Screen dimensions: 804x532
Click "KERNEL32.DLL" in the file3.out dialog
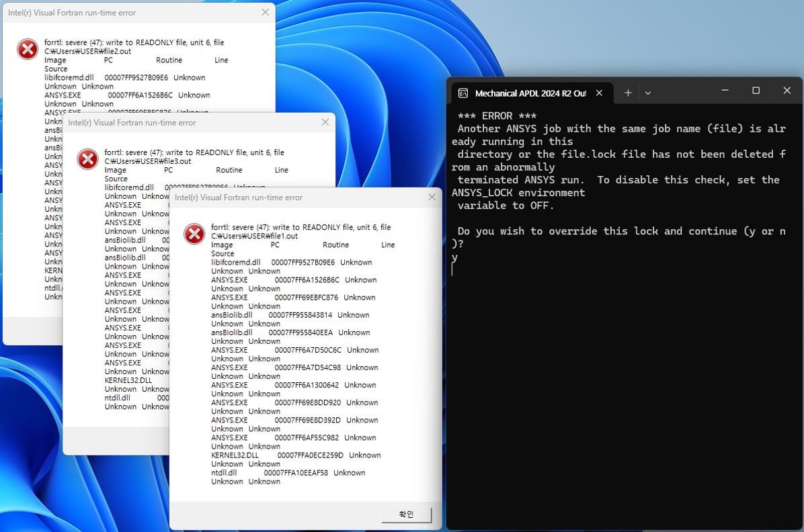tap(128, 380)
